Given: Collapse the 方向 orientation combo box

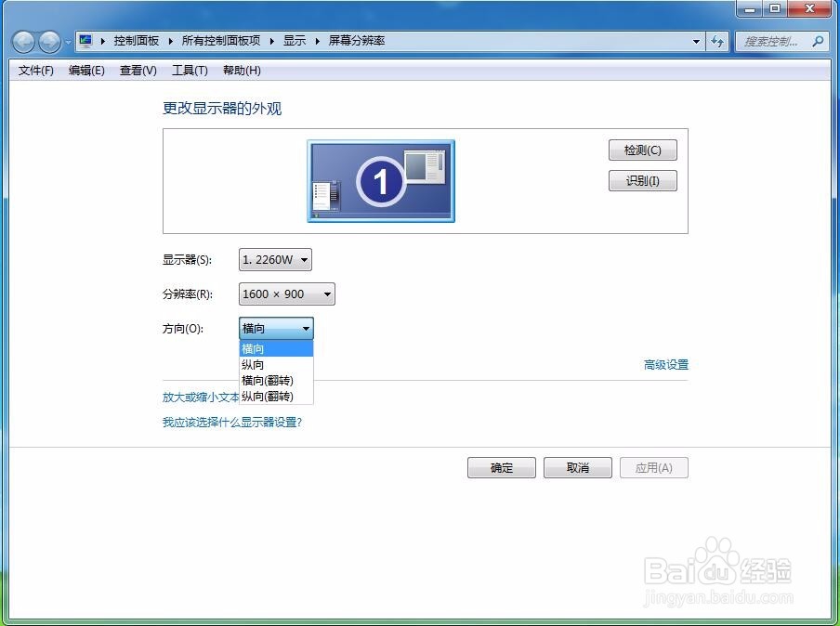Looking at the screenshot, I should click(276, 328).
